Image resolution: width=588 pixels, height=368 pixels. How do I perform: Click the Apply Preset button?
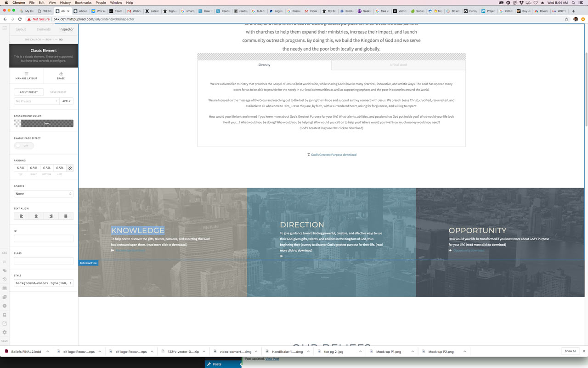tap(28, 92)
